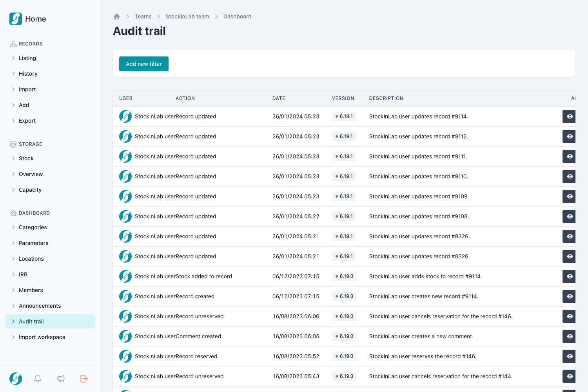View details of record #9111 update entry
The width and height of the screenshot is (588, 392).
click(x=569, y=156)
